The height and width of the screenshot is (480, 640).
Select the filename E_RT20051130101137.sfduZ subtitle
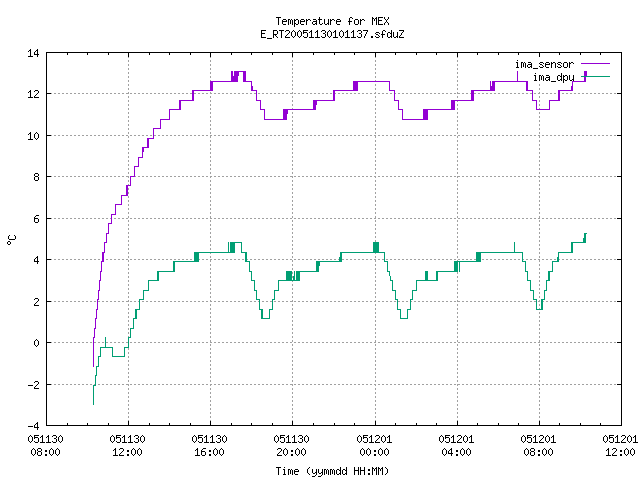(x=332, y=34)
